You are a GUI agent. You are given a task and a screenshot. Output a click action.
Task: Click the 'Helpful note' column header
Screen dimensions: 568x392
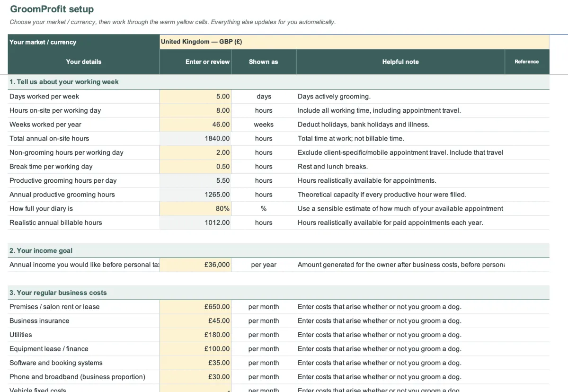400,62
